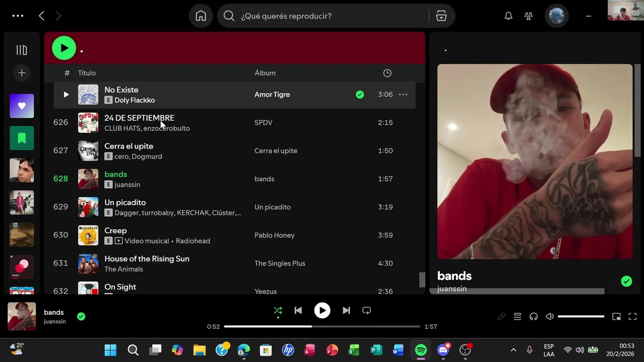This screenshot has width=644, height=362.
Task: Create a new playlist with plus icon
Action: 22,73
